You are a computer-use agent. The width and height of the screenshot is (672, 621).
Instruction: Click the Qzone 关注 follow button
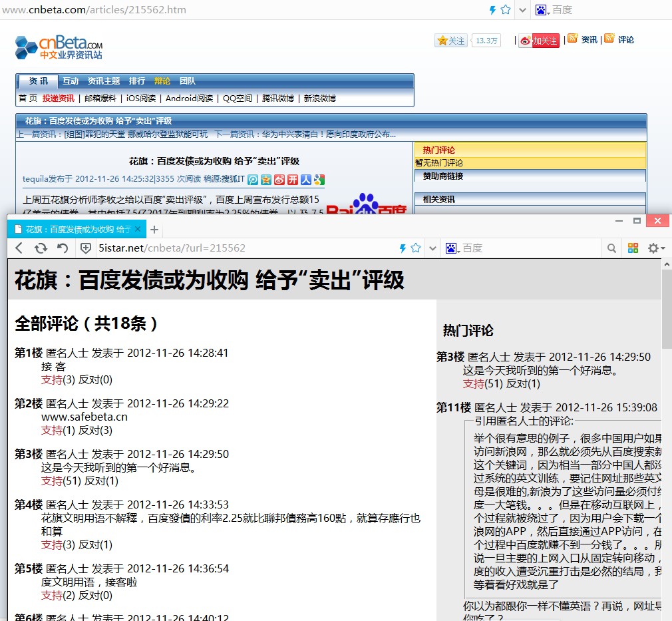(x=451, y=41)
